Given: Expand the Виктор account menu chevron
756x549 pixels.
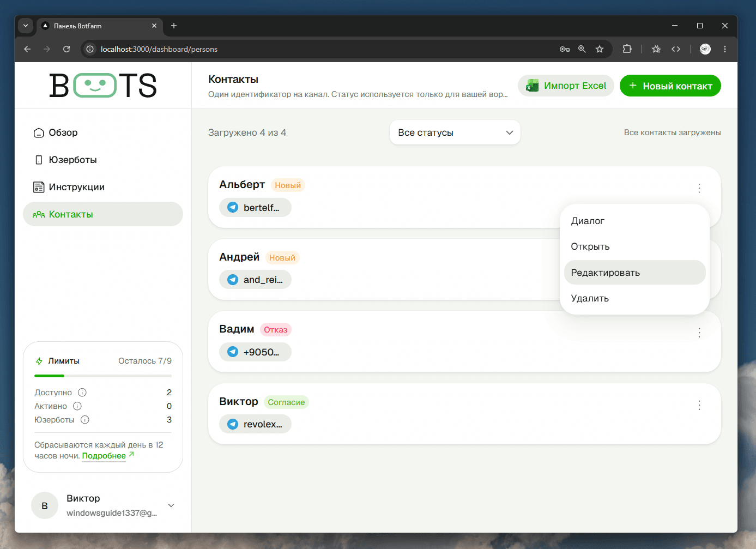Looking at the screenshot, I should point(171,505).
